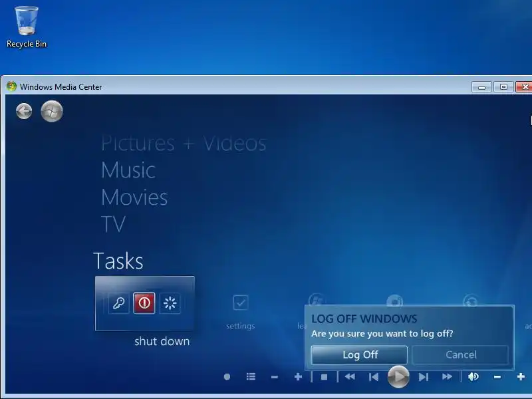Close the Windows Media Center window
532x399 pixels.
[x=524, y=87]
